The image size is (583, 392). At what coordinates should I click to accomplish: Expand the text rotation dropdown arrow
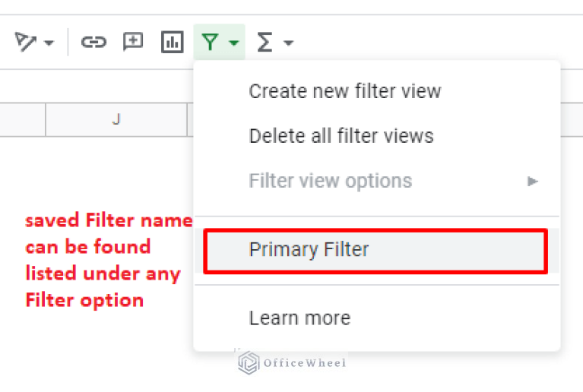[x=49, y=43]
